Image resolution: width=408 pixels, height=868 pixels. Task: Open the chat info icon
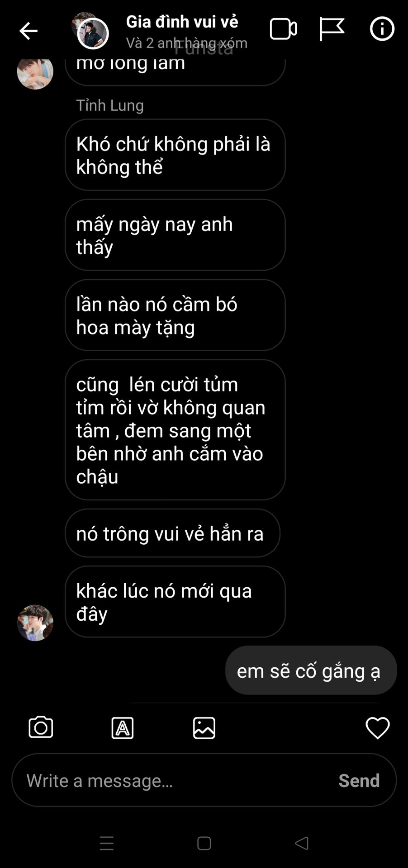coord(382,29)
